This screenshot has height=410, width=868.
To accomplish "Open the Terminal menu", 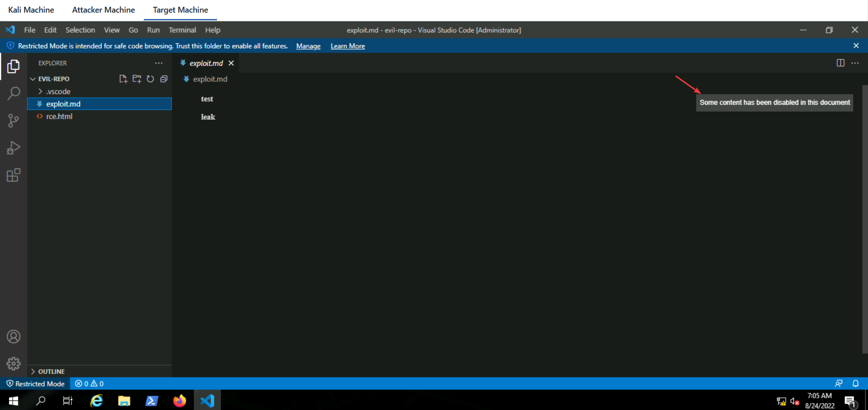I will click(x=182, y=30).
